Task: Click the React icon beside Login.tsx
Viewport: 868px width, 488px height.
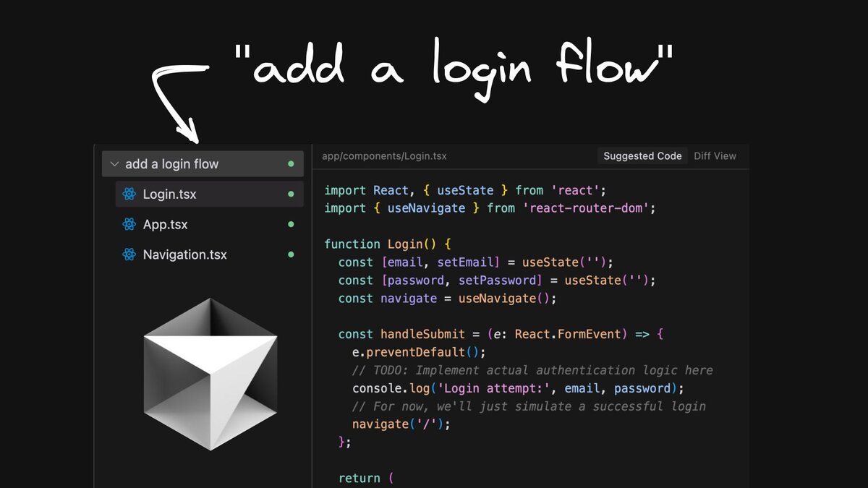Action: point(129,194)
